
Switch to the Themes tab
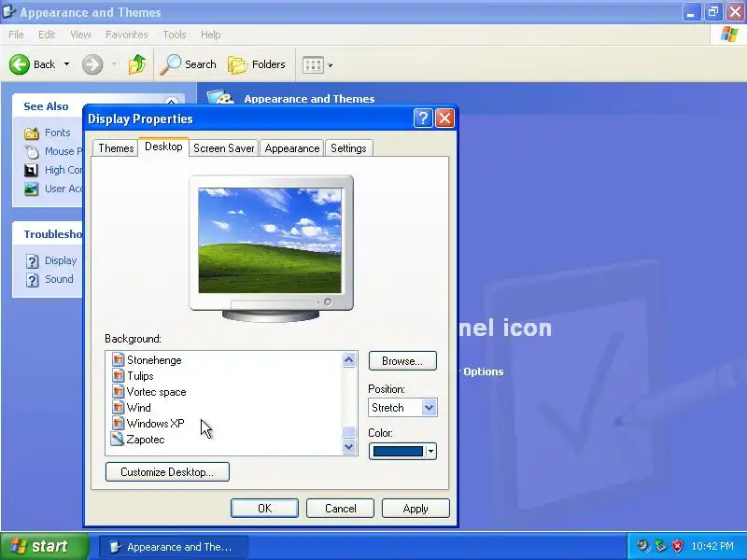coord(116,148)
